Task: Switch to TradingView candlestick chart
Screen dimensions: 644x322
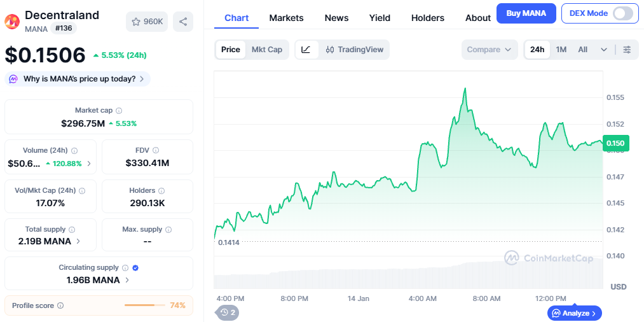Action: (x=354, y=50)
